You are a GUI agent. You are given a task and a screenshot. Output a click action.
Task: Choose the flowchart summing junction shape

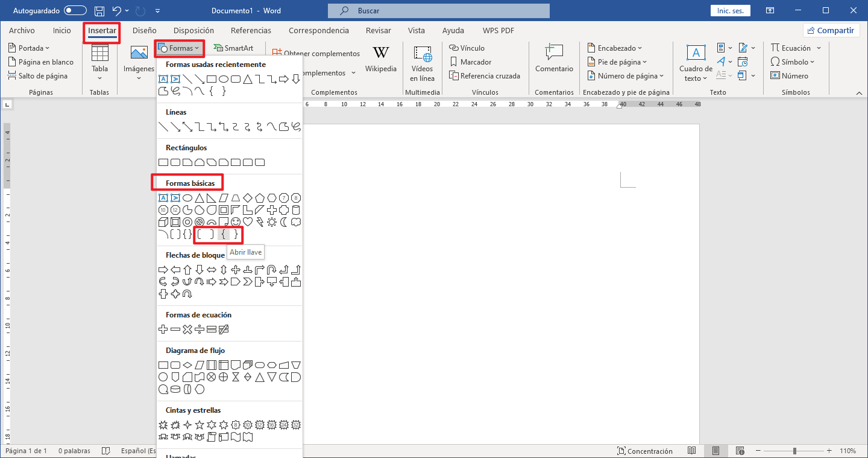pos(212,377)
